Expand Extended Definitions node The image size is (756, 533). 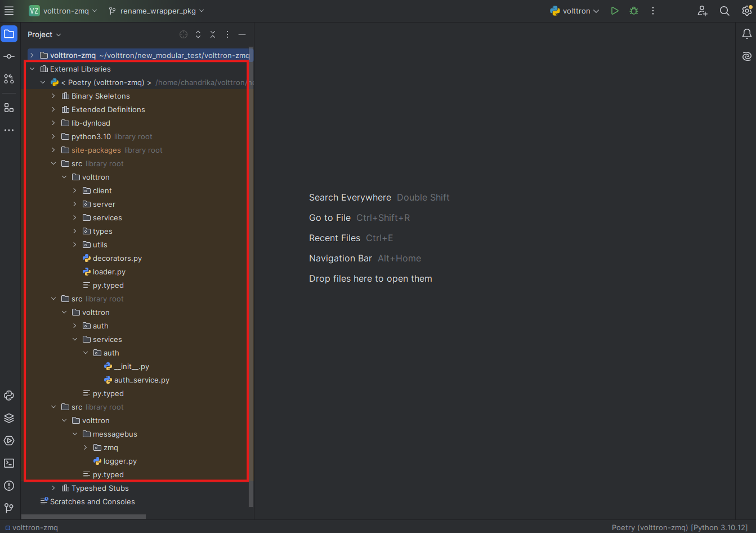[53, 109]
